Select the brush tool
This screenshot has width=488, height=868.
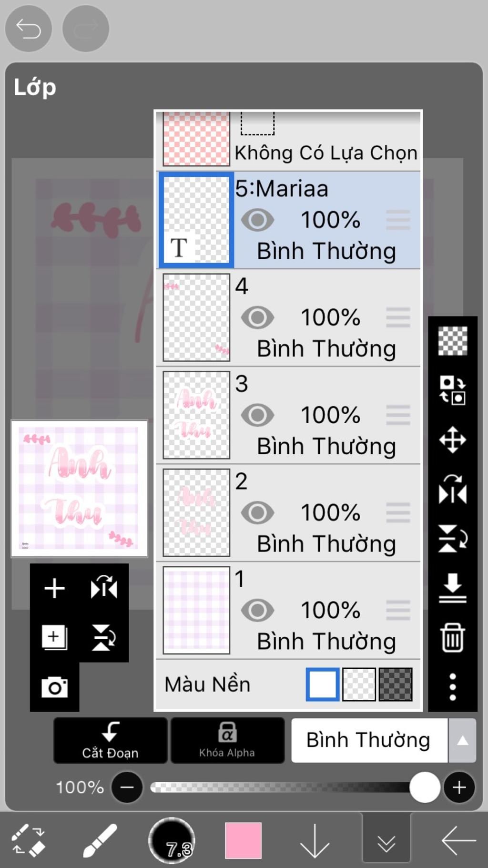coord(100,841)
